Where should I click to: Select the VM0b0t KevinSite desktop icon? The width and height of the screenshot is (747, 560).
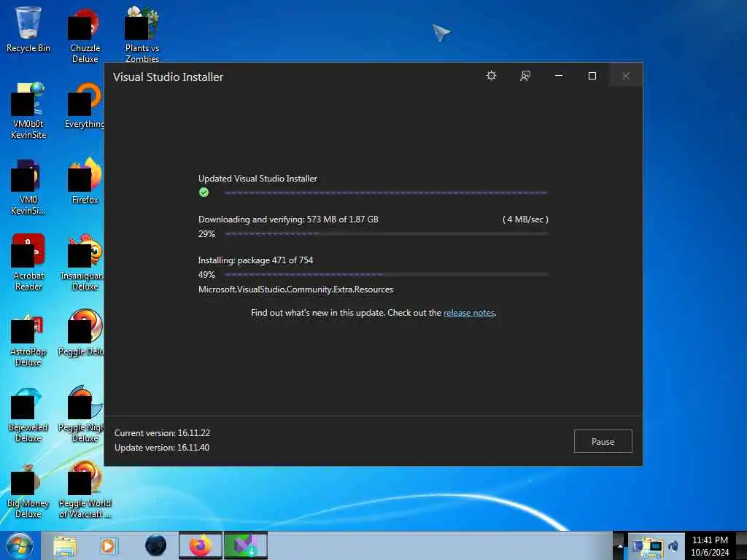(28, 111)
